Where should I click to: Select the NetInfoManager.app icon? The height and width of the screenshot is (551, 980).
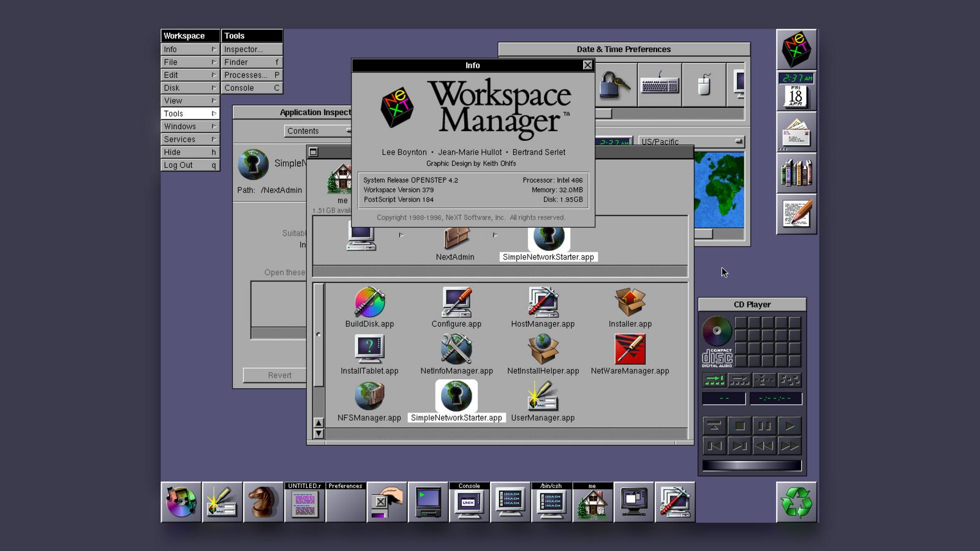click(x=456, y=349)
